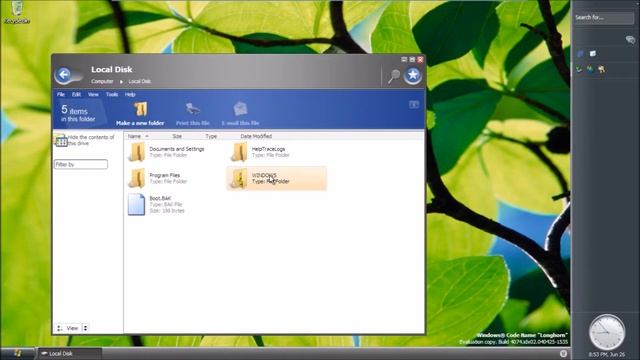Image resolution: width=640 pixels, height=360 pixels.
Task: Open the File menu
Action: tap(61, 94)
